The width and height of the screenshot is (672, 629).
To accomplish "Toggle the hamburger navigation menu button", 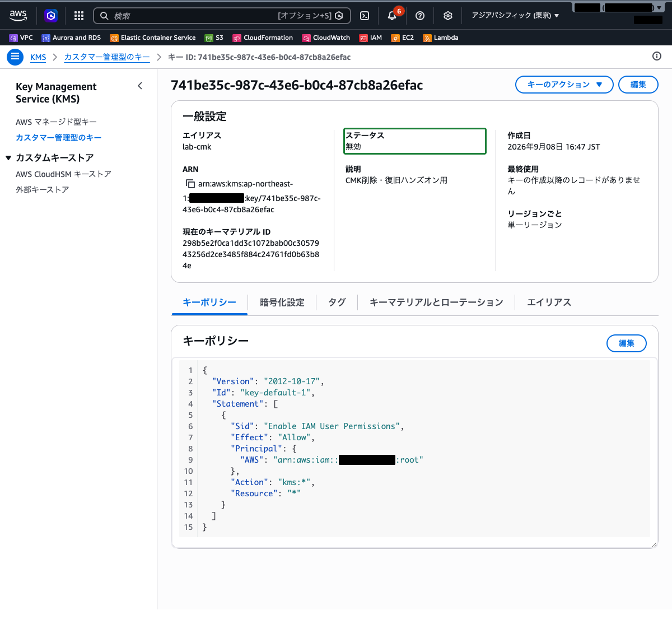I will click(15, 57).
